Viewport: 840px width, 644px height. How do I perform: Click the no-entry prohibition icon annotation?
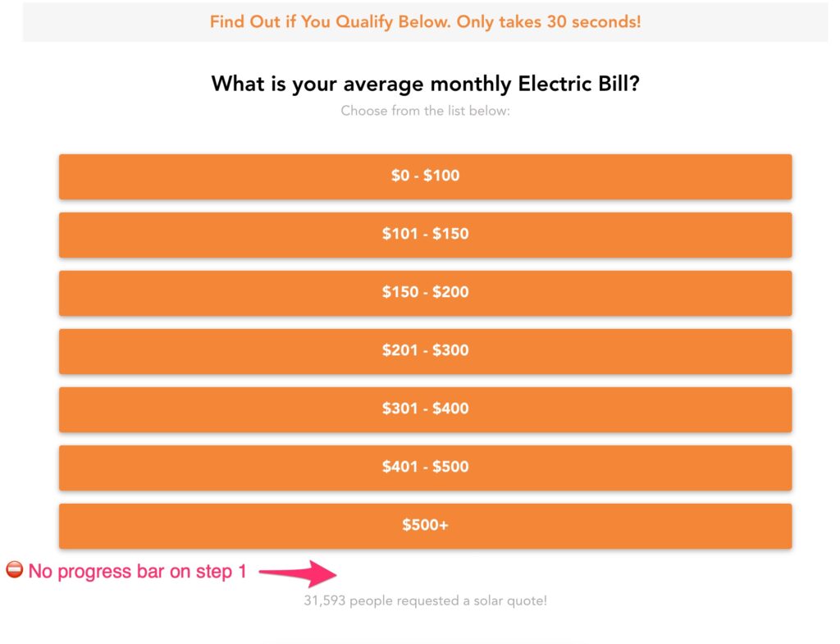coord(14,571)
